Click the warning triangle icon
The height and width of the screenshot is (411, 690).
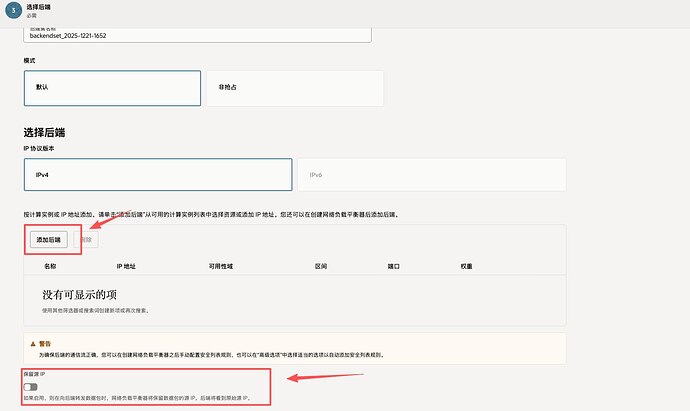point(32,343)
